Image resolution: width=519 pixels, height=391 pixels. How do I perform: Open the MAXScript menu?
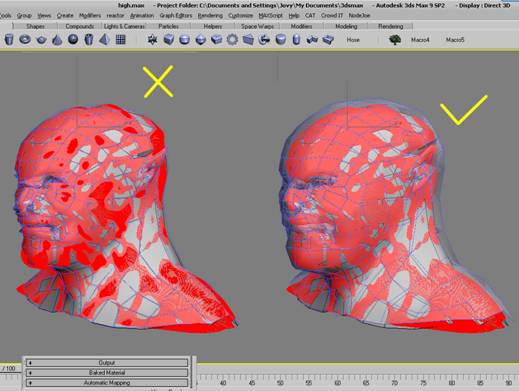point(271,16)
